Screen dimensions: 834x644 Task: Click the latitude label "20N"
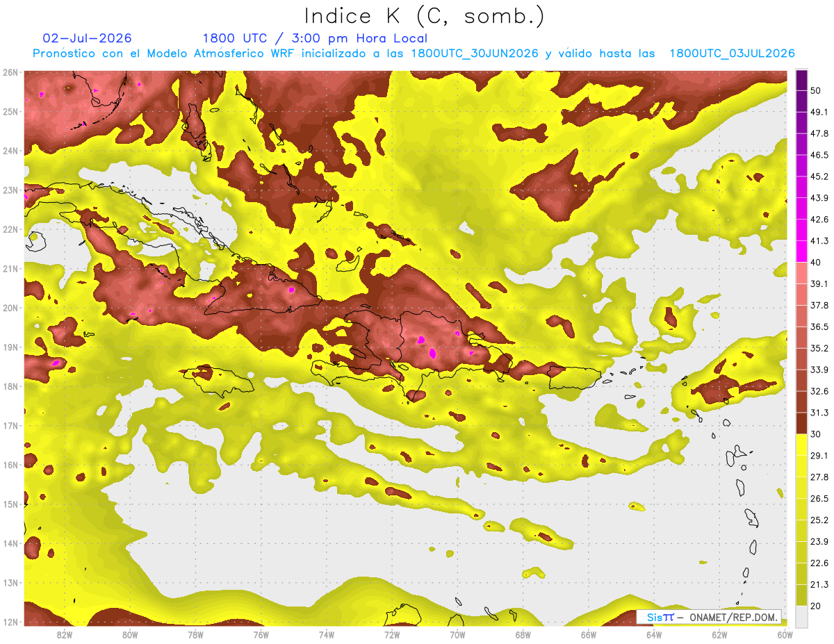[10, 308]
